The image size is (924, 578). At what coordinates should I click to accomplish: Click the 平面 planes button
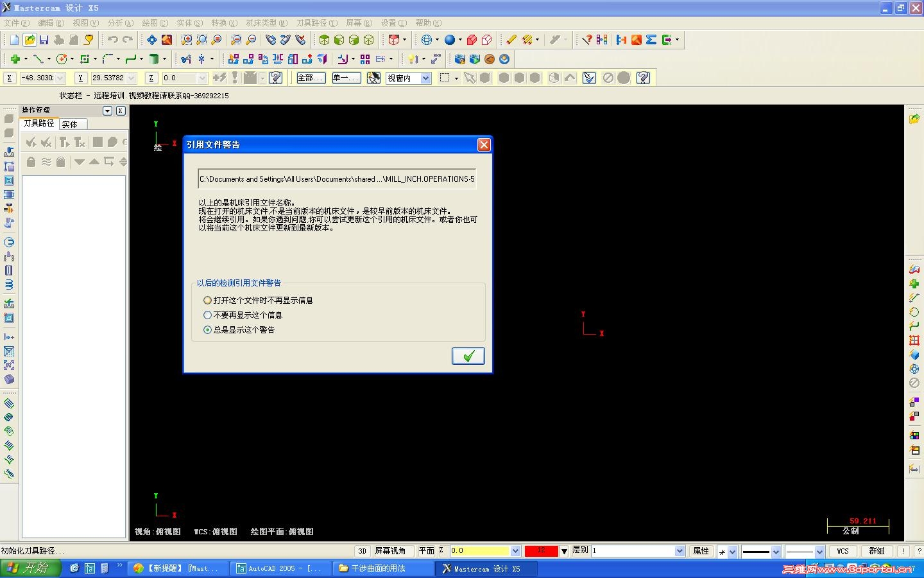tap(426, 551)
